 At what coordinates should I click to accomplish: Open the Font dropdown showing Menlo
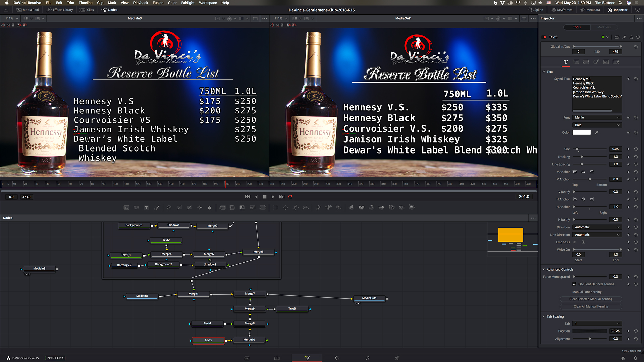(x=597, y=118)
